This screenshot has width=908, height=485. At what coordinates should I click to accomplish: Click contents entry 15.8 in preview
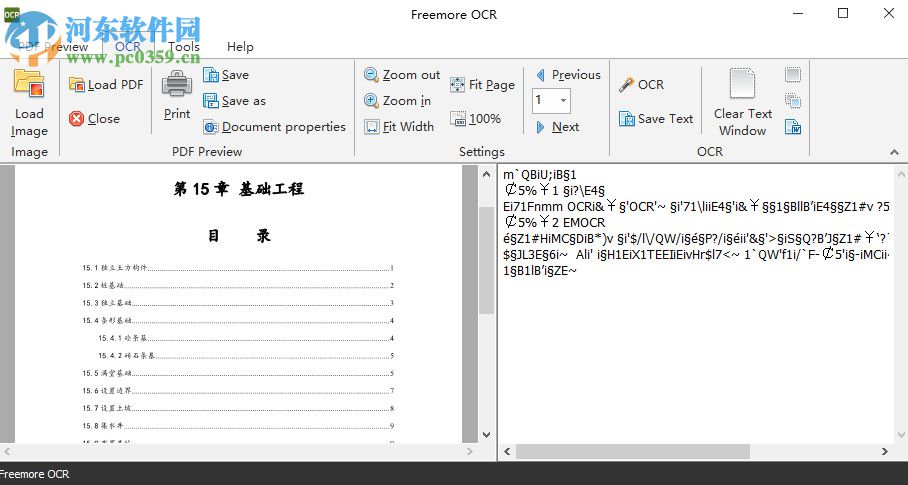[x=238, y=426]
